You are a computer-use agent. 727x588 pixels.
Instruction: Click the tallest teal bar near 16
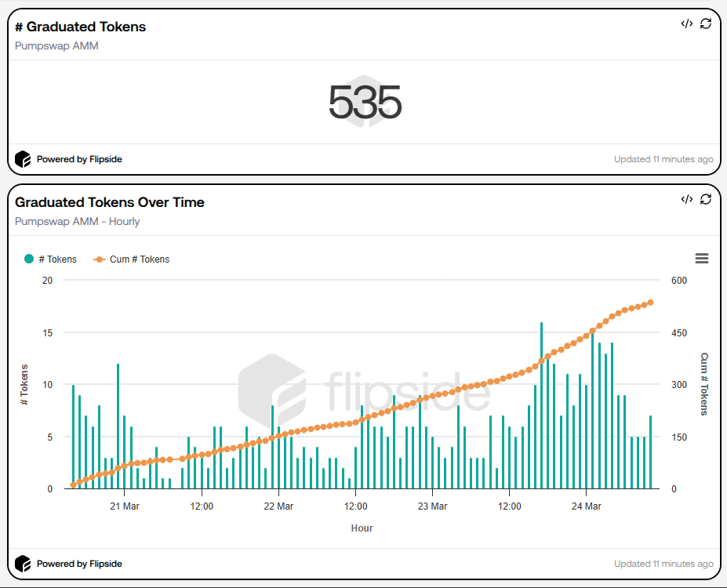coord(541,392)
